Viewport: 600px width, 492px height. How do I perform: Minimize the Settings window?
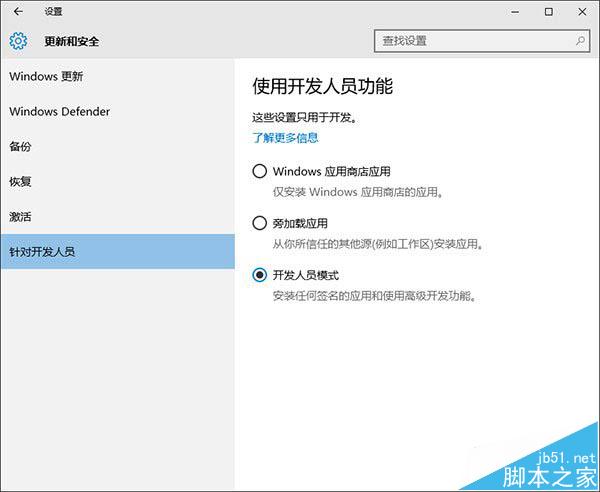coord(515,12)
